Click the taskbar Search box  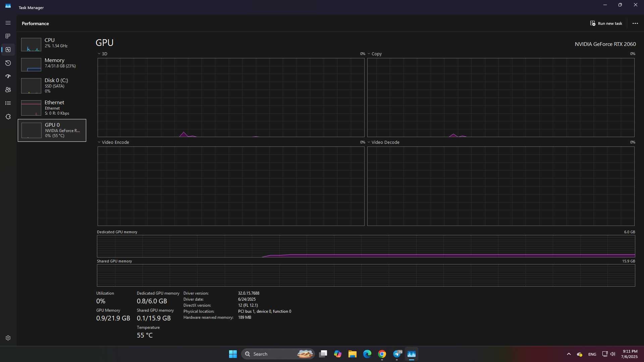pos(278,354)
